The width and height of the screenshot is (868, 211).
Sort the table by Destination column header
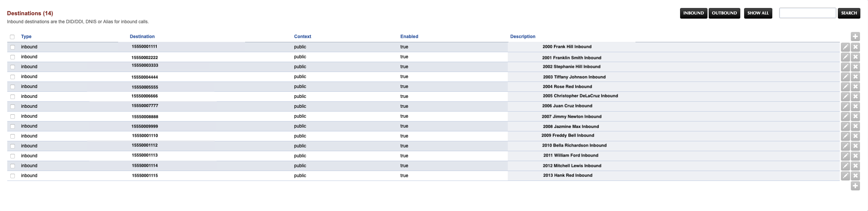[x=142, y=37]
